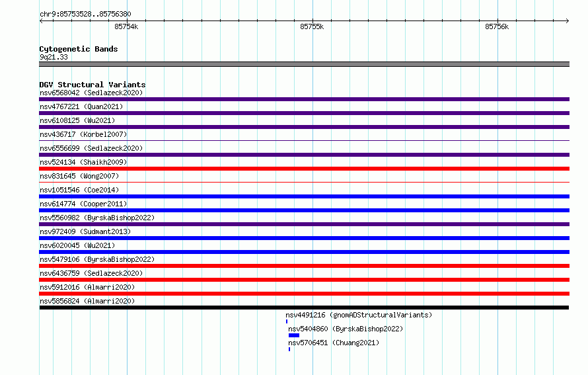Image resolution: width=588 pixels, height=375 pixels.
Task: Click the 85755k ruler tick label
Action: (x=312, y=26)
